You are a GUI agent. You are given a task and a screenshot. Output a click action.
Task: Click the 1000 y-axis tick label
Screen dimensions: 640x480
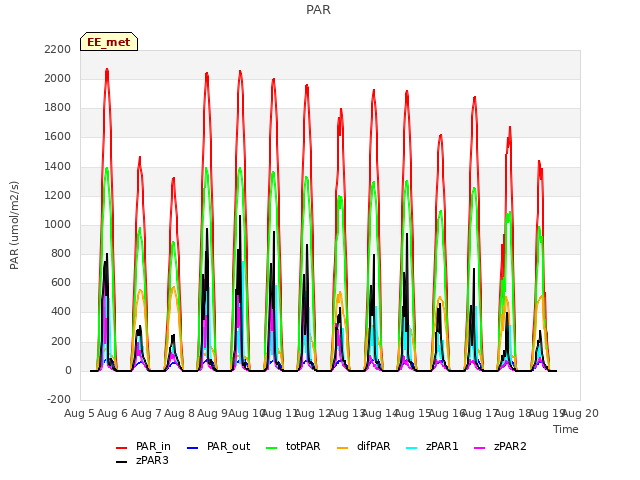tap(58, 224)
